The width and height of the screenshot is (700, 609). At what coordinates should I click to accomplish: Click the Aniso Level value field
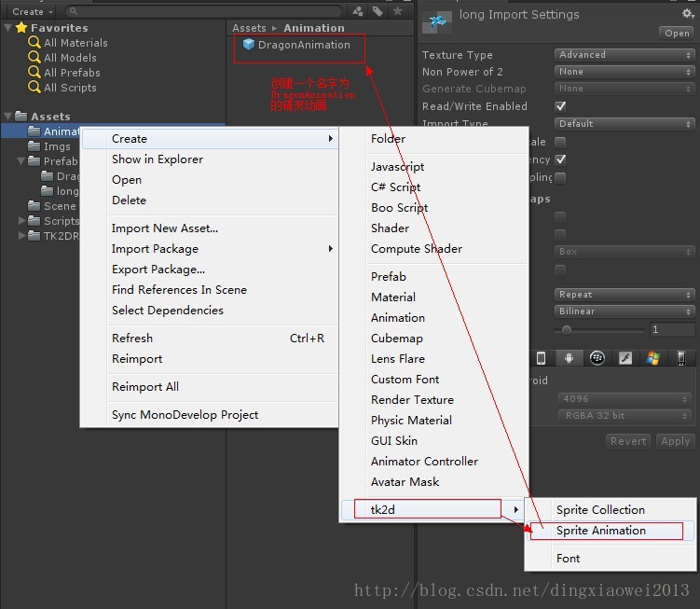pyautogui.click(x=670, y=330)
